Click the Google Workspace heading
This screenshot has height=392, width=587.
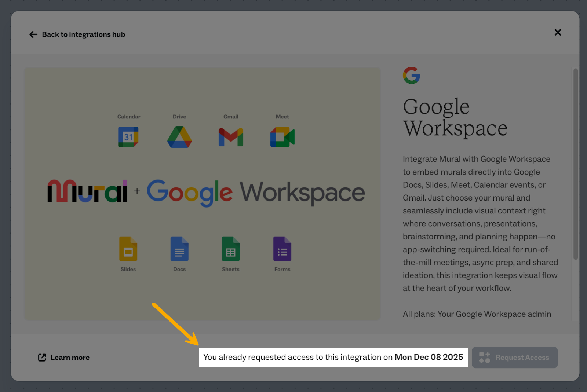coord(455,117)
